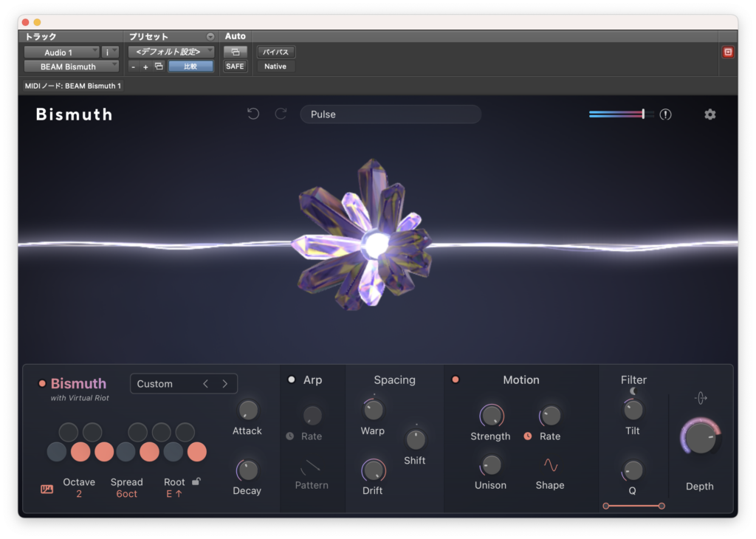Screen dimensions: 756x539
Task: Enable the Arp section toggle
Action: coord(291,380)
